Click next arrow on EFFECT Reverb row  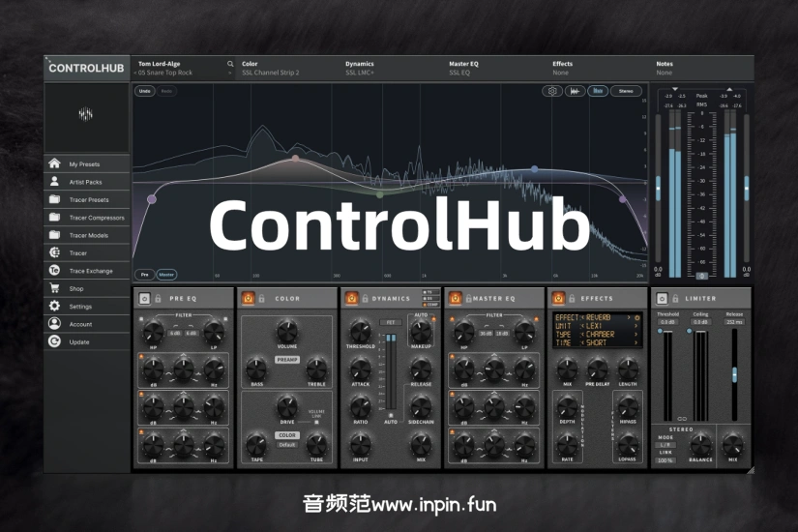pos(629,317)
